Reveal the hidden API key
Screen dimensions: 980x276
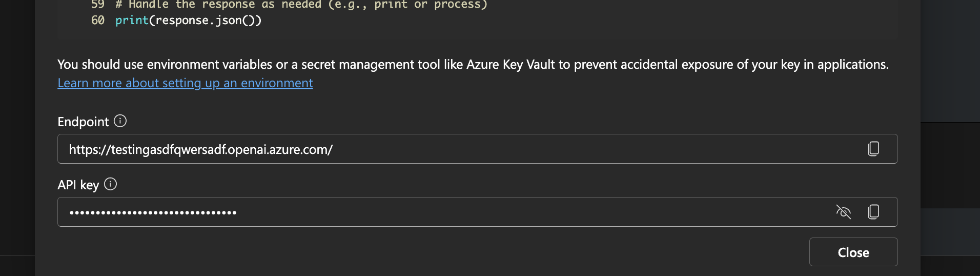click(843, 212)
